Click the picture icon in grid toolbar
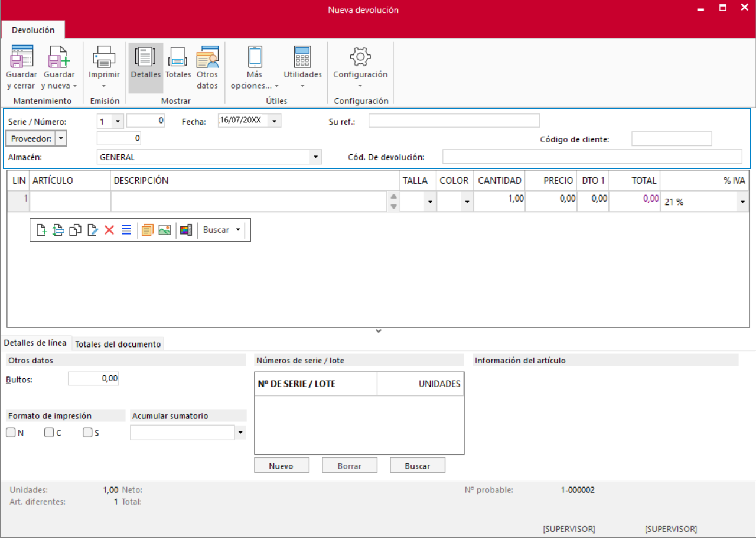The image size is (756, 539). 165,230
